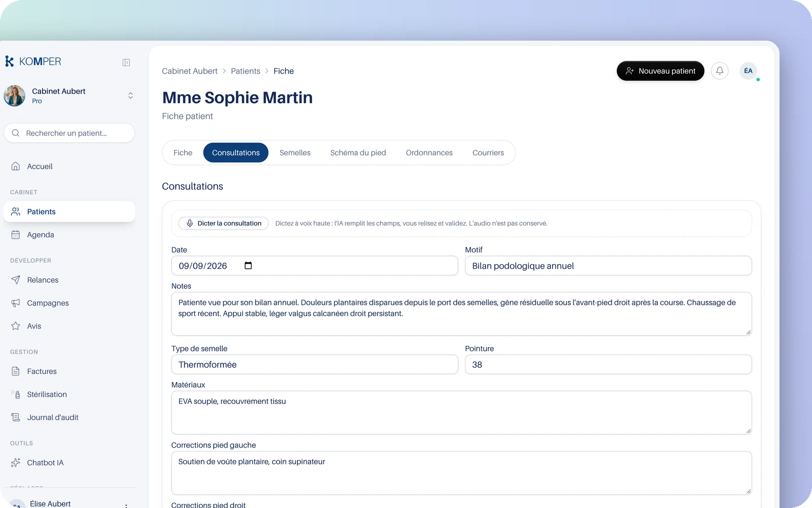Switch to the Fiche tab
Image resolution: width=812 pixels, height=508 pixels.
pos(183,152)
